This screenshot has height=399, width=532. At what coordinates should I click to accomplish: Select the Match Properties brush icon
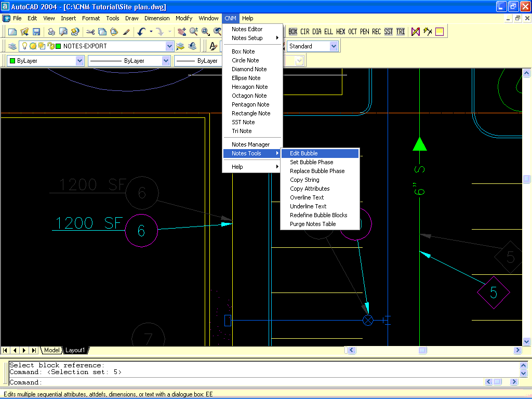(126, 32)
